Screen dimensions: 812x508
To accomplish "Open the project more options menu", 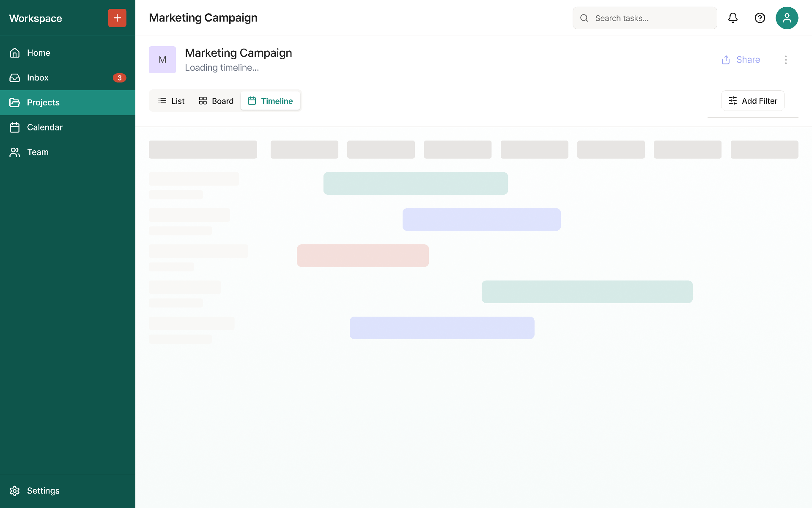I will (x=786, y=60).
